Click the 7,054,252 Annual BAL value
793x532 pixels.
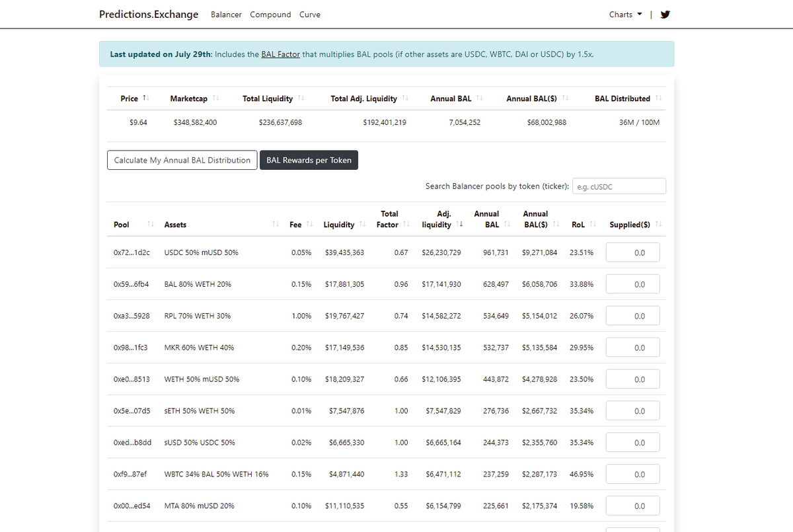pos(464,123)
